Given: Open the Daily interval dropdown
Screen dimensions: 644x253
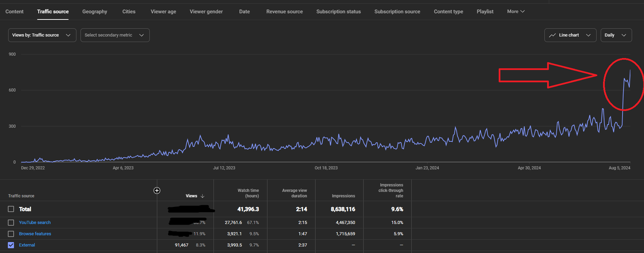Looking at the screenshot, I should click(616, 35).
